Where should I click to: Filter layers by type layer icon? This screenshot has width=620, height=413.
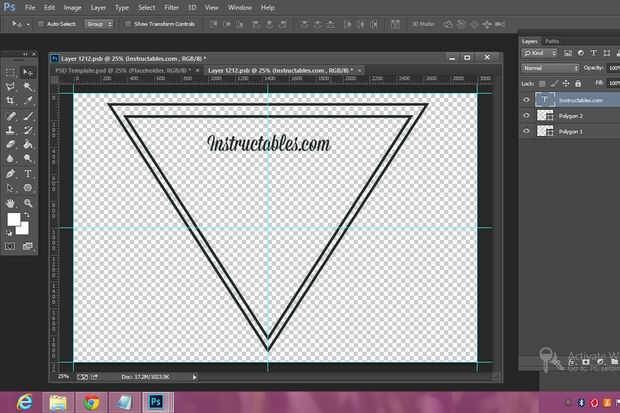click(594, 53)
